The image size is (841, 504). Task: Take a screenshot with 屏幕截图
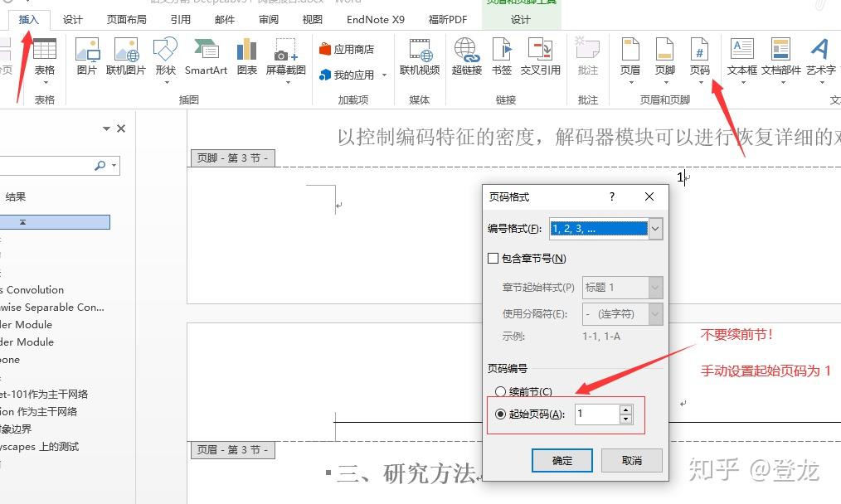(x=285, y=58)
